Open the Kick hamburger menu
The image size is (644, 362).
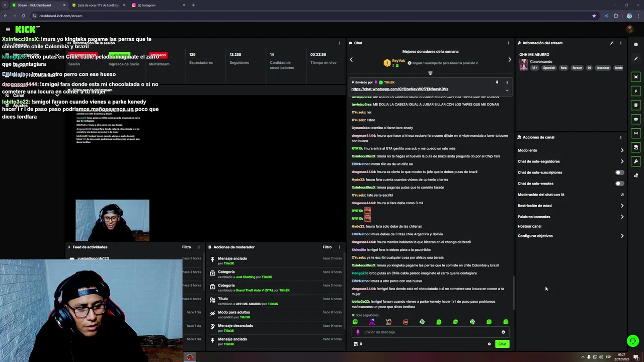pos(8,30)
